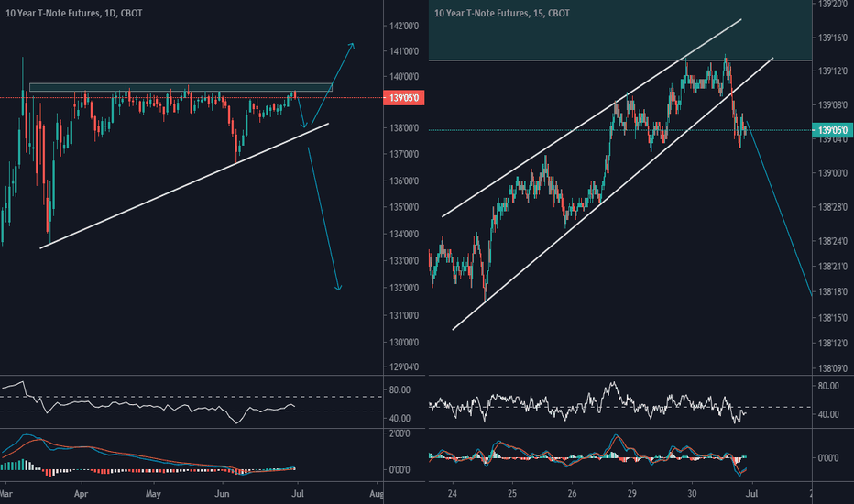Click the 1D chart title '10 Year T-Note Futures, 1D, CBOT'
Viewport: 854px width, 504px height.
pyautogui.click(x=73, y=13)
